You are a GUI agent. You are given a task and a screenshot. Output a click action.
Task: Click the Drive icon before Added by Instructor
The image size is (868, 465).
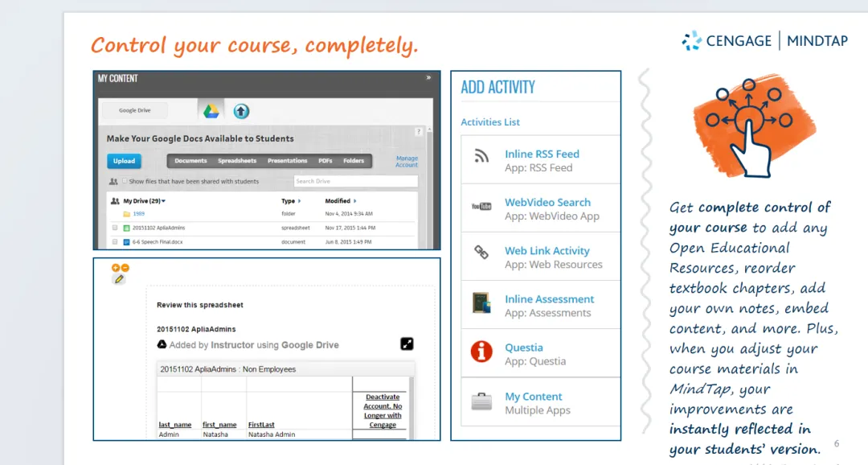click(x=162, y=345)
